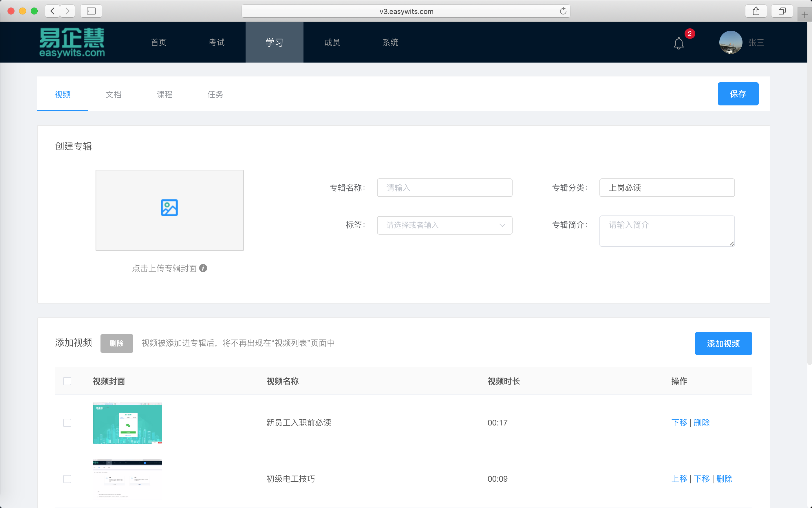The width and height of the screenshot is (812, 508).
Task: Click the textarea resize handle of 专辑简介
Action: [x=732, y=244]
